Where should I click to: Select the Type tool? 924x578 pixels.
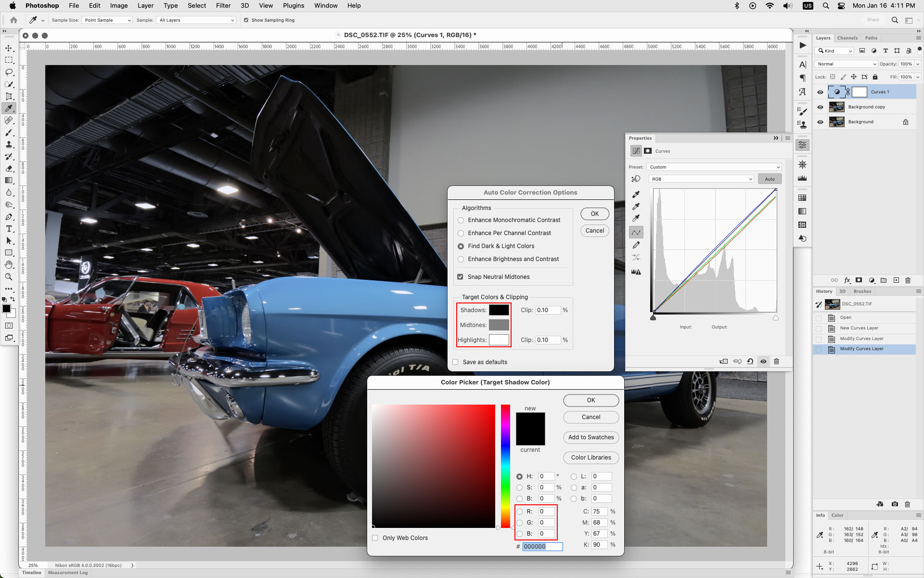9,229
